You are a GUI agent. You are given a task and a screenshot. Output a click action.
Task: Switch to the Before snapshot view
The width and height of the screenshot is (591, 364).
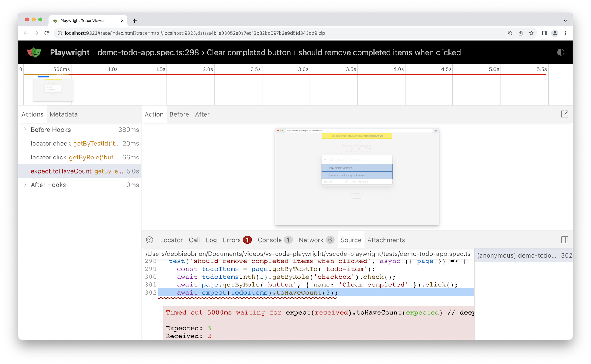point(179,114)
